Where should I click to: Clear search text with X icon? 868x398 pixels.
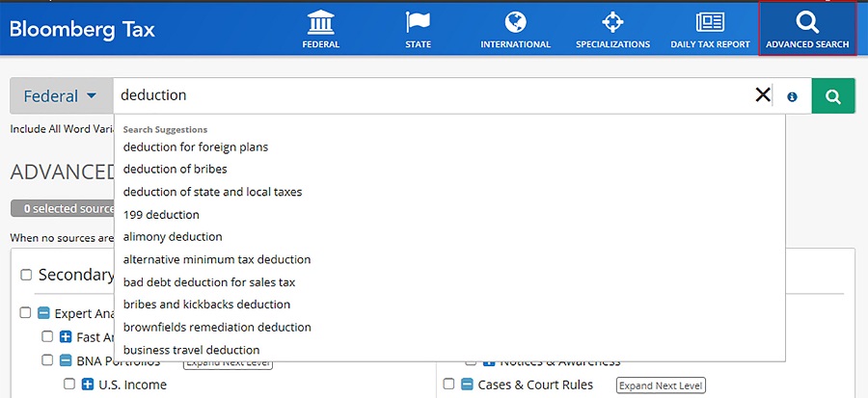click(763, 95)
